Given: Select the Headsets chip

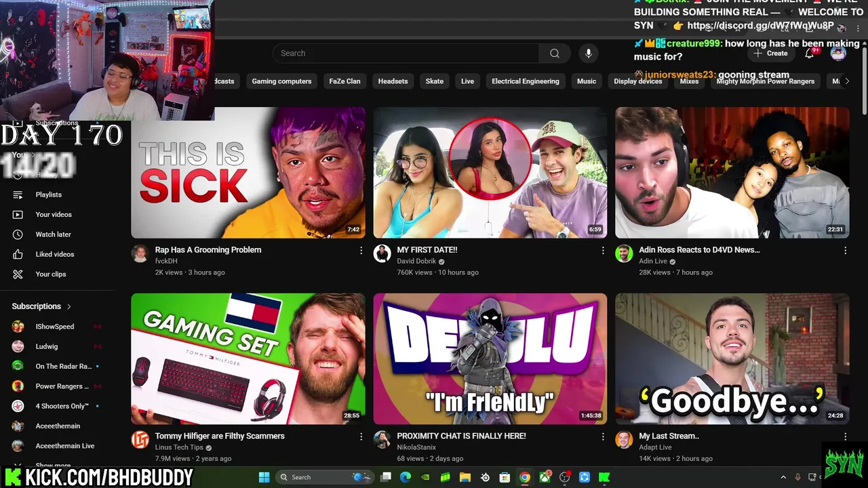Looking at the screenshot, I should 393,81.
